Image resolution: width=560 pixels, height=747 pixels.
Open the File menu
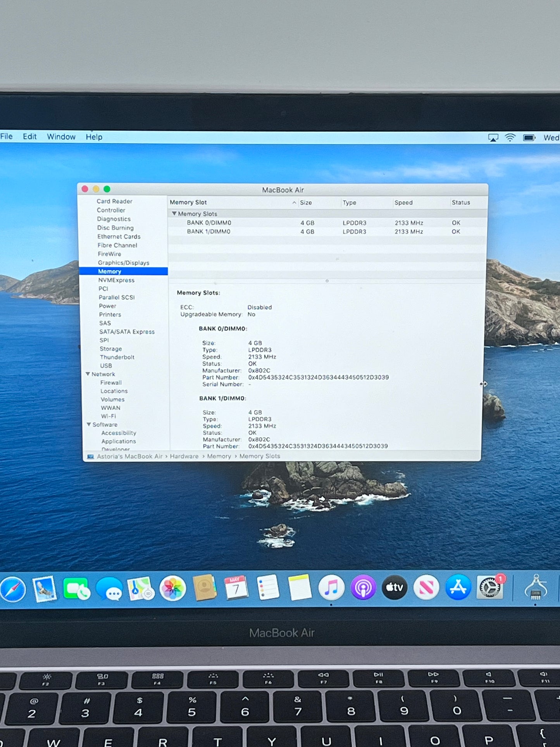pos(6,136)
